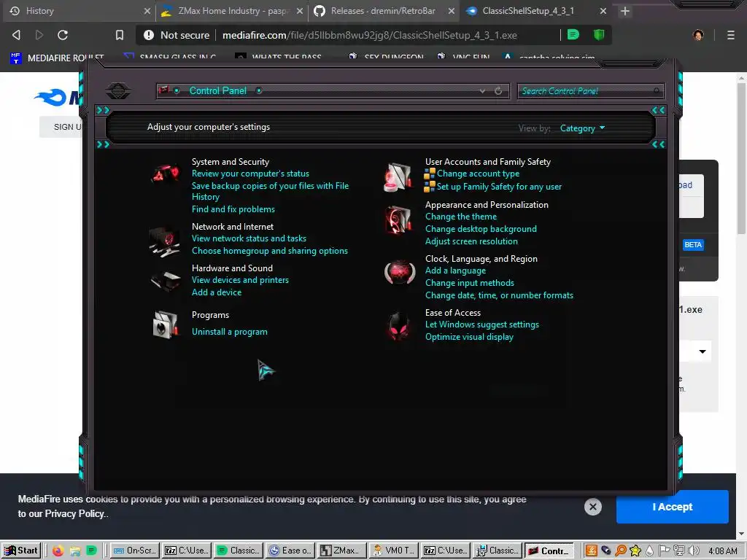Click Let Windows suggest settings link
This screenshot has width=747, height=560.
pyautogui.click(x=481, y=324)
